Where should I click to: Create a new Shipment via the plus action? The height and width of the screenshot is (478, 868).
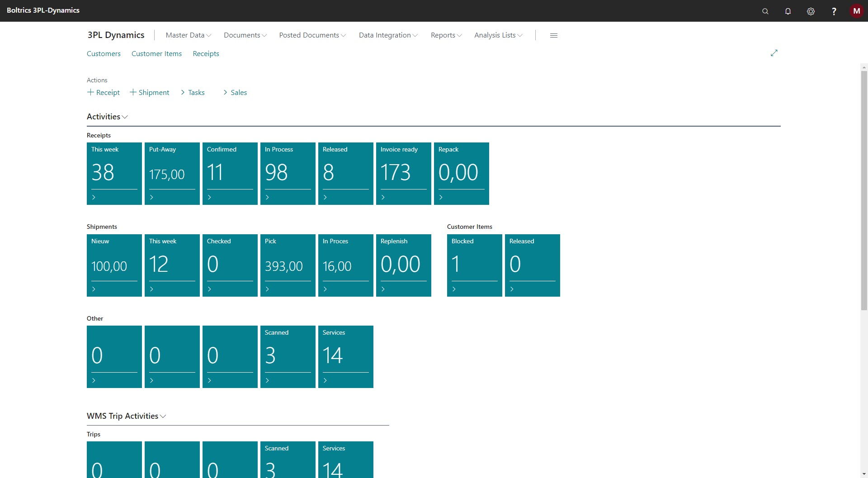(x=150, y=92)
